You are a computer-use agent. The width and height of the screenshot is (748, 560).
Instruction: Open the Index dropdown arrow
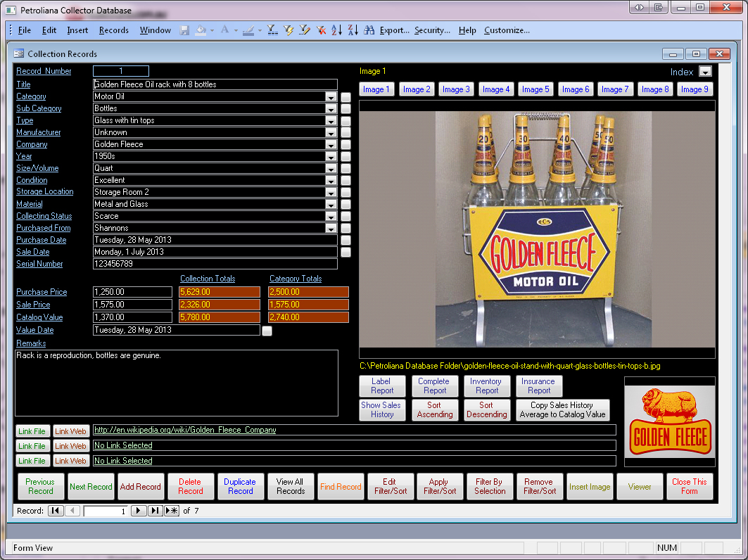click(x=705, y=72)
